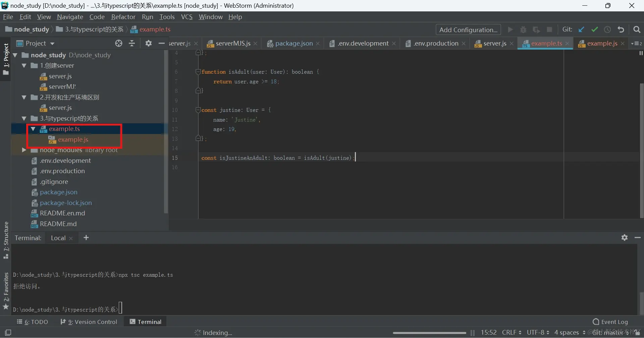Viewport: 644px width, 338px height.
Task: Collapse the 1.创建server folder
Action: [24, 66]
